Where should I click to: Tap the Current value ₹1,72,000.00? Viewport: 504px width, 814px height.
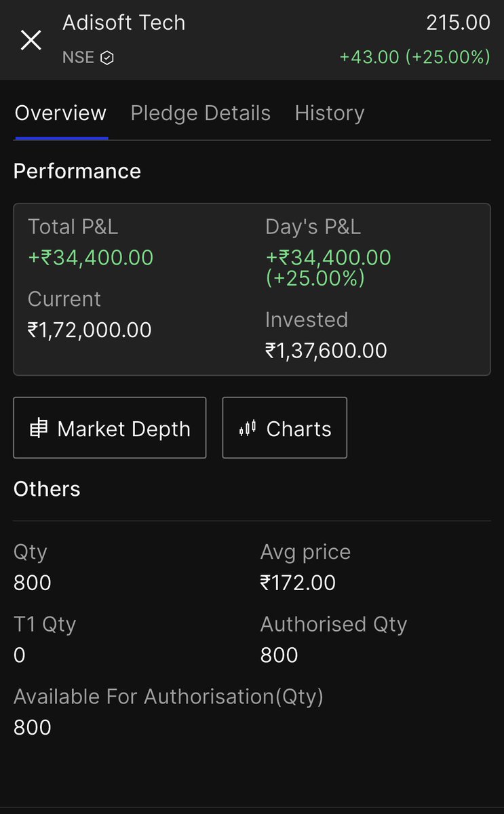[90, 330]
